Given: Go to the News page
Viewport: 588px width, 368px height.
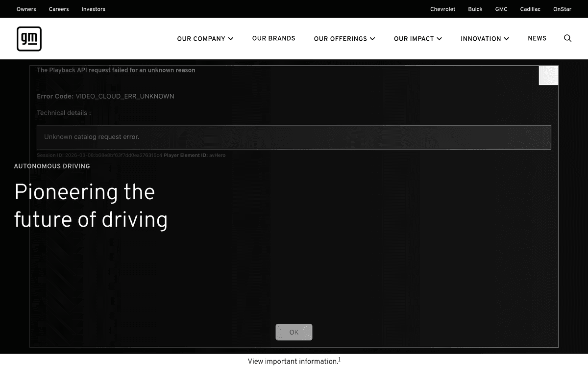Looking at the screenshot, I should coord(537,38).
